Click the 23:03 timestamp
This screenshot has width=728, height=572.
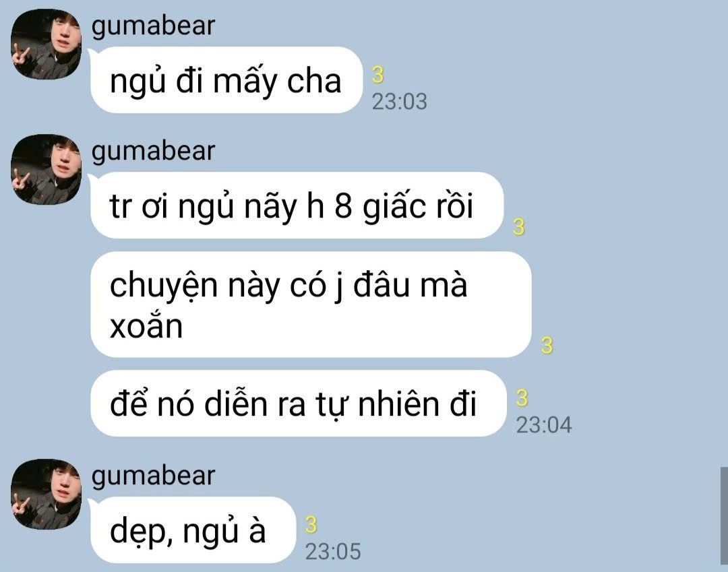point(399,102)
